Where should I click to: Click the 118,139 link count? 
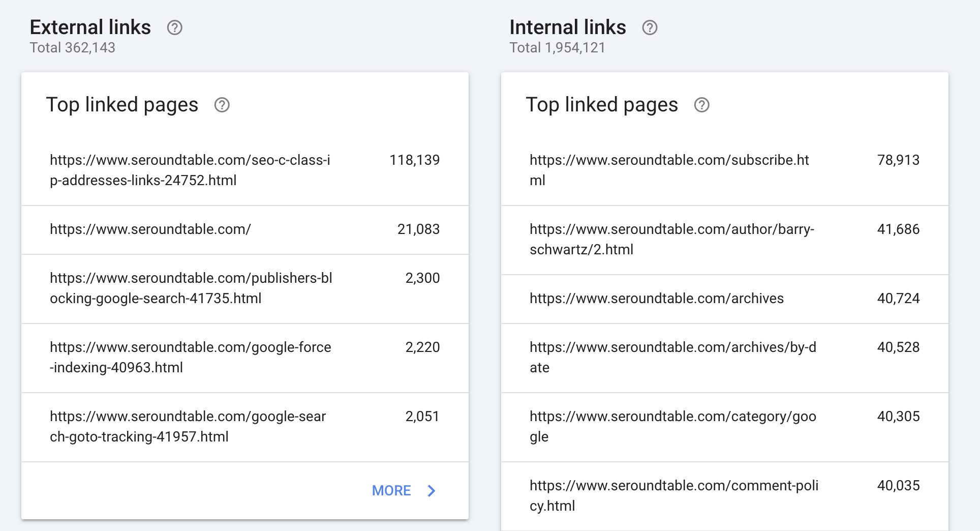(415, 160)
